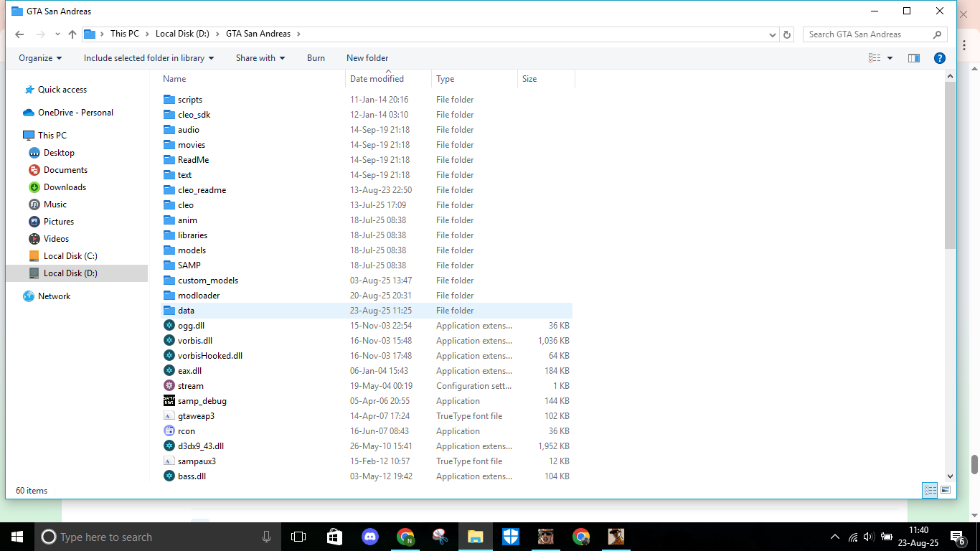Open Quick access in navigation pane

click(62, 90)
